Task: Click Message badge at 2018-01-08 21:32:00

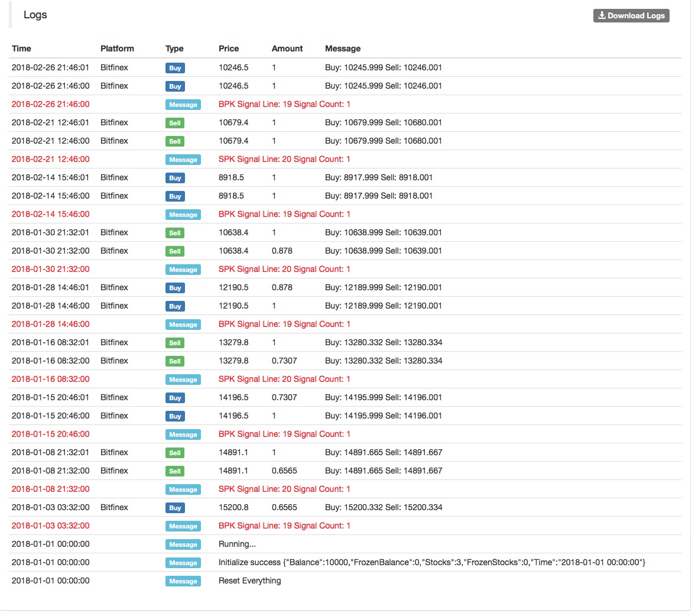Action: click(x=183, y=489)
